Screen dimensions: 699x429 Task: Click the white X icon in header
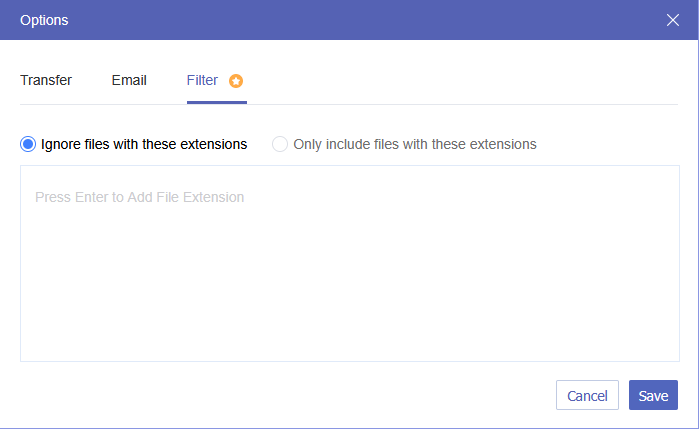[x=673, y=20]
